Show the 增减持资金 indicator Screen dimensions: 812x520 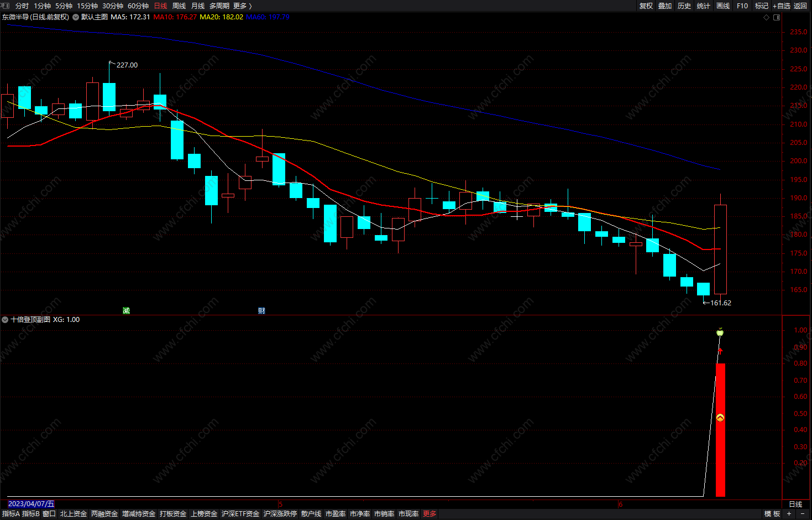[139, 514]
